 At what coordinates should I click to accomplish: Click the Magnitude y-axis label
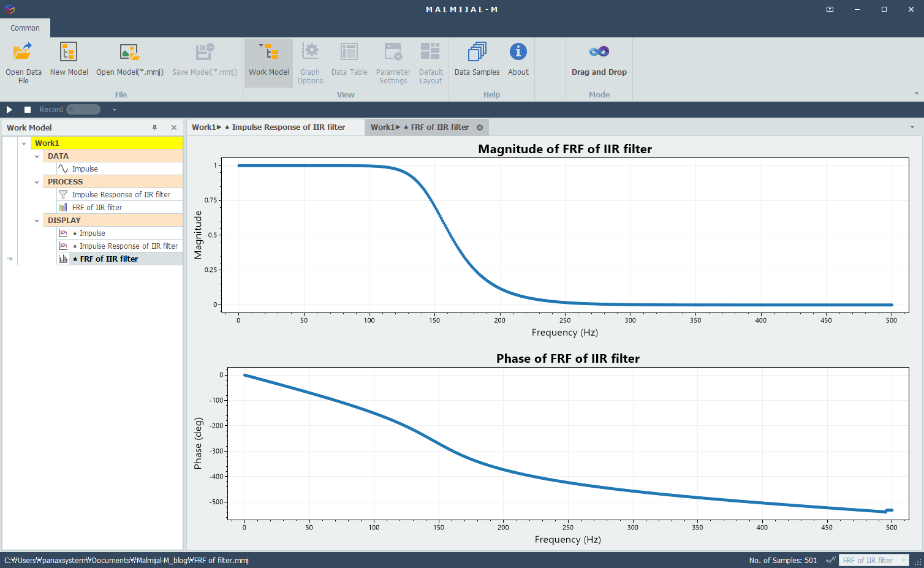click(198, 235)
